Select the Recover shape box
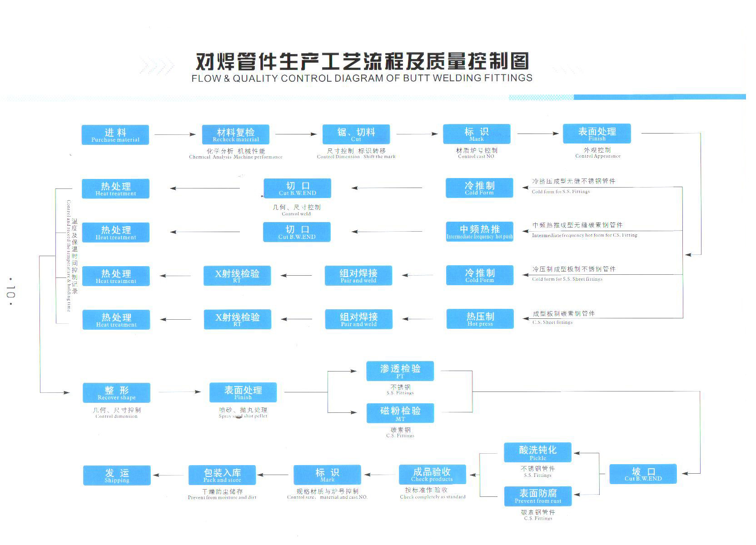The height and width of the screenshot is (545, 756). tap(116, 393)
